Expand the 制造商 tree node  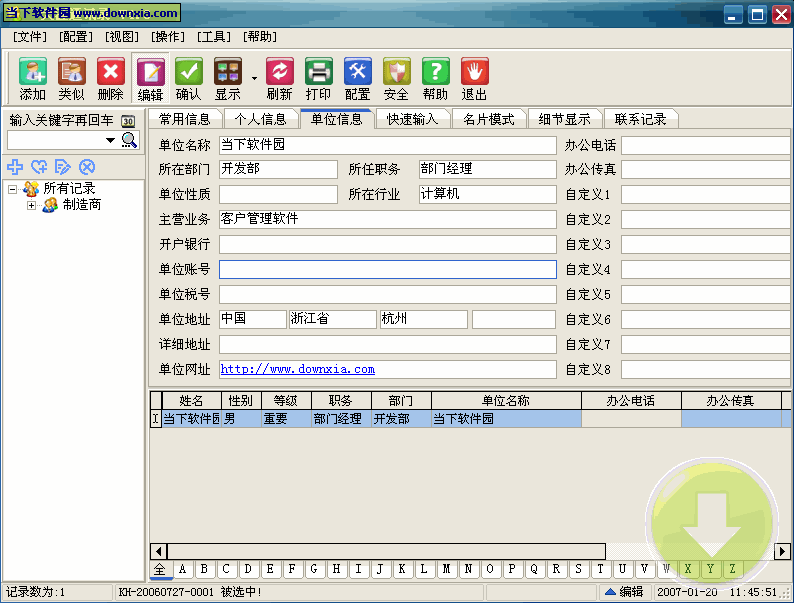[x=31, y=205]
